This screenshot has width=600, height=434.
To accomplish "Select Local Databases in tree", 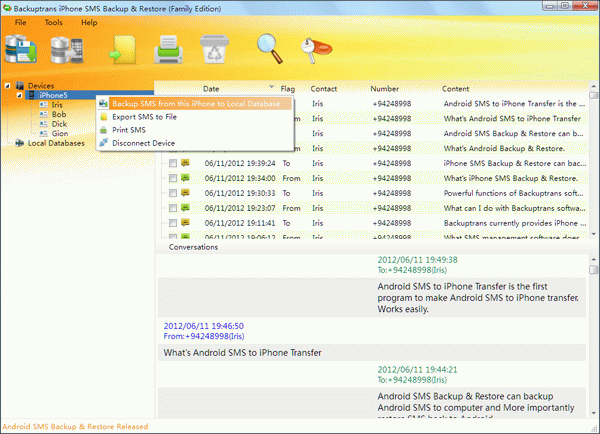I will pos(56,143).
